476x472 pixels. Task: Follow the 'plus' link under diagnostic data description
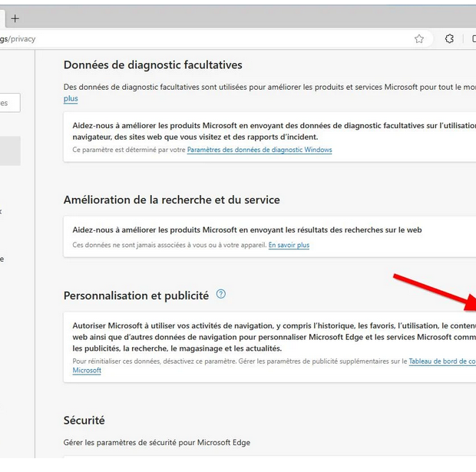pyautogui.click(x=71, y=99)
